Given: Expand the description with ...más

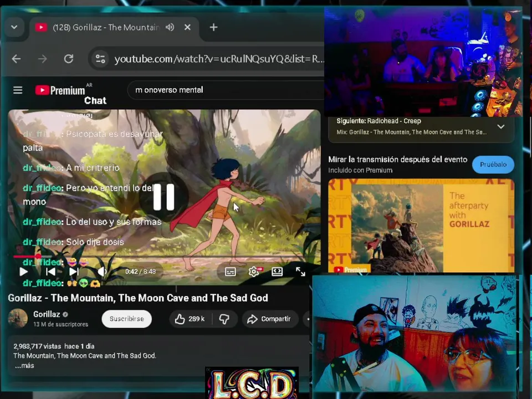Looking at the screenshot, I should pyautogui.click(x=24, y=366).
